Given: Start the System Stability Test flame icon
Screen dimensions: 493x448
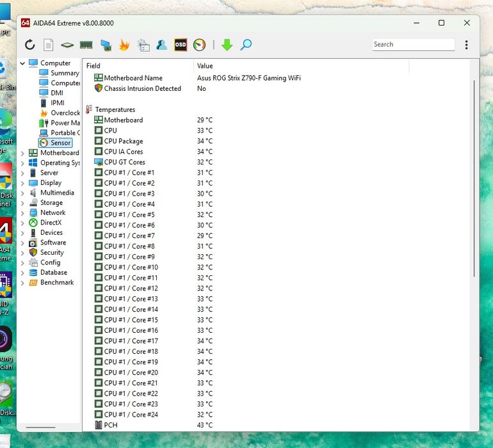Looking at the screenshot, I should coord(124,45).
